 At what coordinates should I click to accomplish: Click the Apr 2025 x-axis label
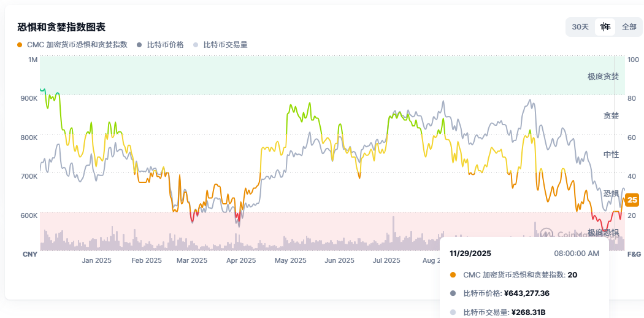(x=241, y=260)
